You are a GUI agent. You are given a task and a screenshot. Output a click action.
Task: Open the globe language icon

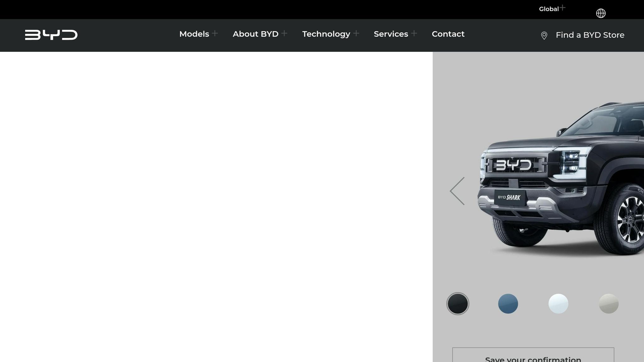tap(601, 13)
